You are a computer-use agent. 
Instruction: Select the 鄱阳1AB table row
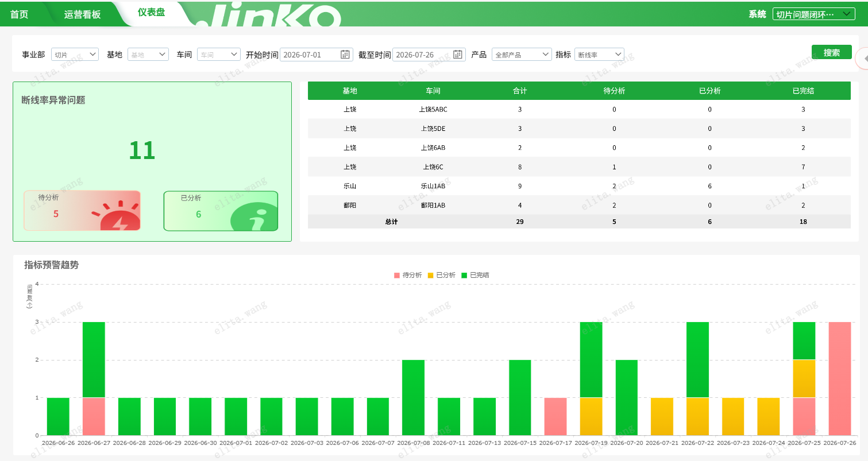579,205
